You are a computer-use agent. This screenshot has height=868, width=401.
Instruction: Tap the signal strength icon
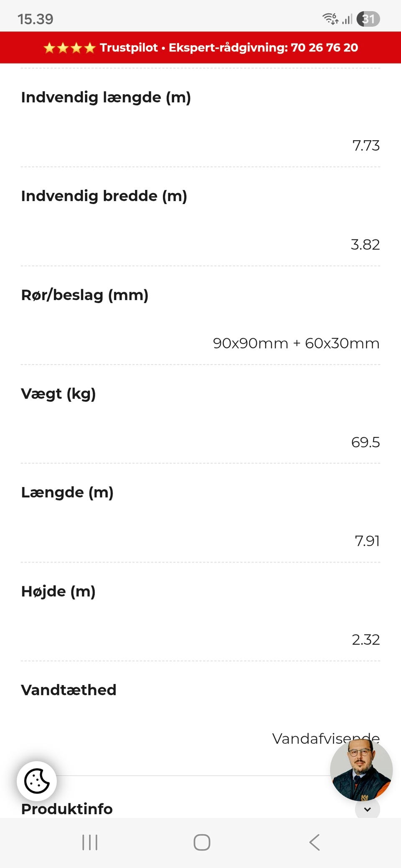(x=347, y=19)
